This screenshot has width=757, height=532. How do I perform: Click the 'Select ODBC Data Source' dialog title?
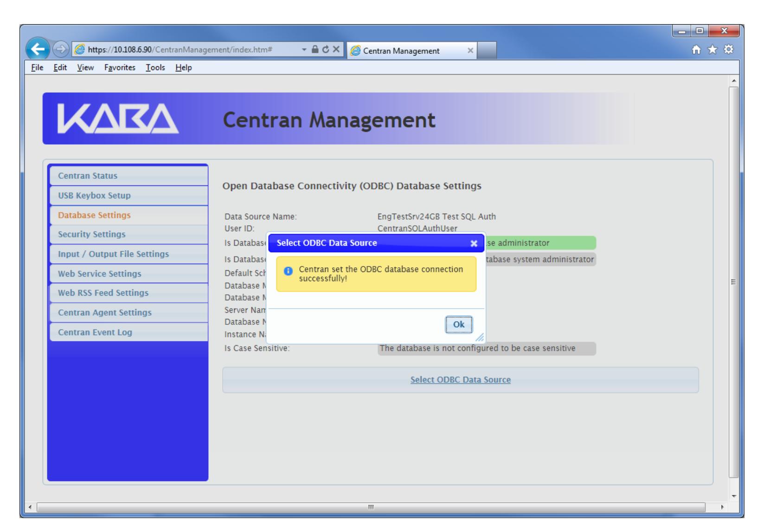point(327,243)
